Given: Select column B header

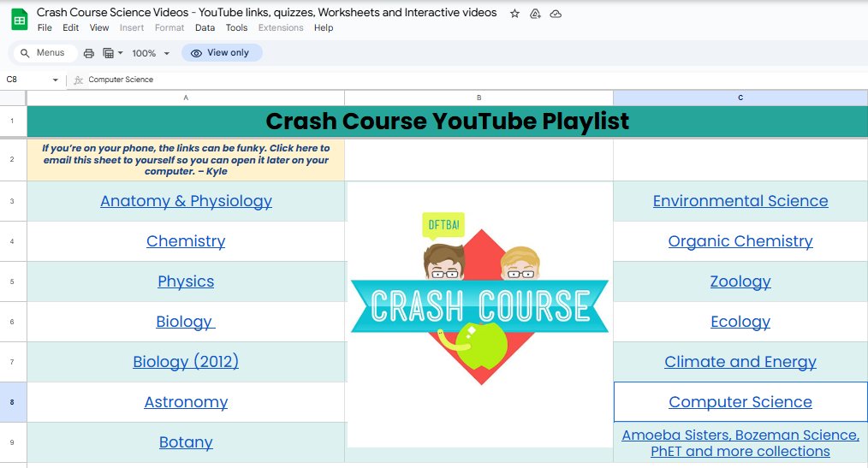Looking at the screenshot, I should coord(479,98).
